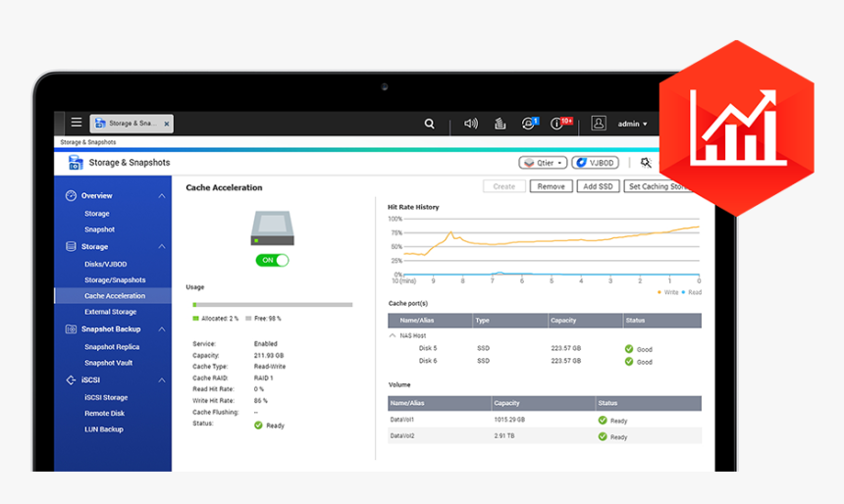Click the Storage section disk icon
The width and height of the screenshot is (844, 504).
[x=71, y=246]
